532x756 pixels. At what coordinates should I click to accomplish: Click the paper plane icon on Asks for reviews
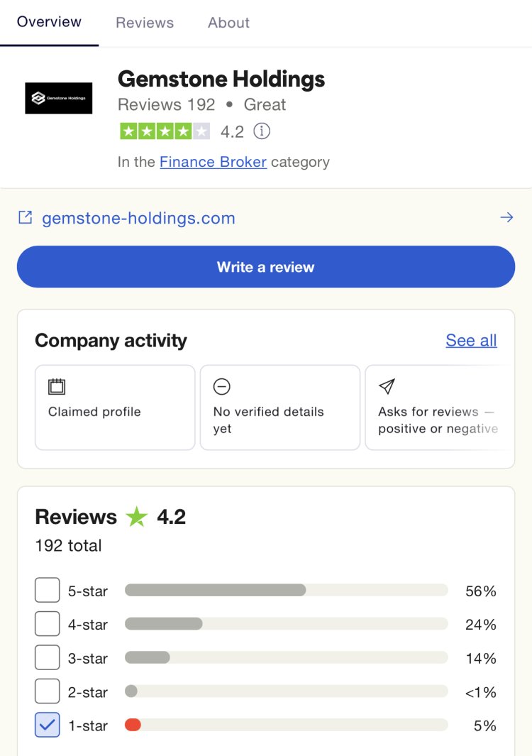(x=387, y=387)
